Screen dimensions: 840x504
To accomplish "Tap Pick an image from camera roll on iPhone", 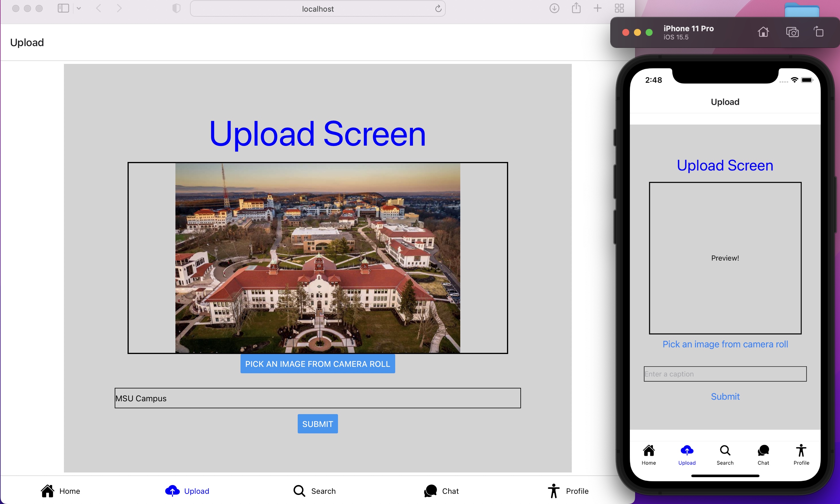I will click(725, 344).
